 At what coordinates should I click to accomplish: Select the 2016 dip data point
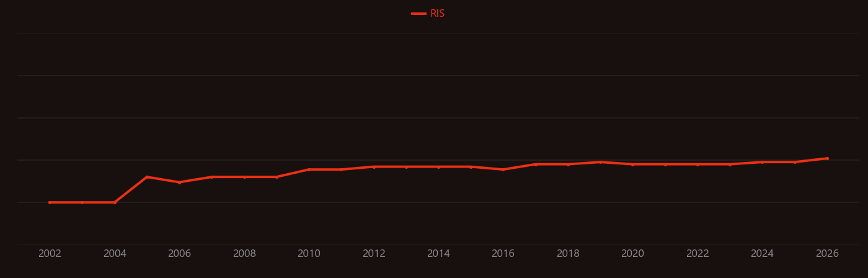click(x=503, y=169)
